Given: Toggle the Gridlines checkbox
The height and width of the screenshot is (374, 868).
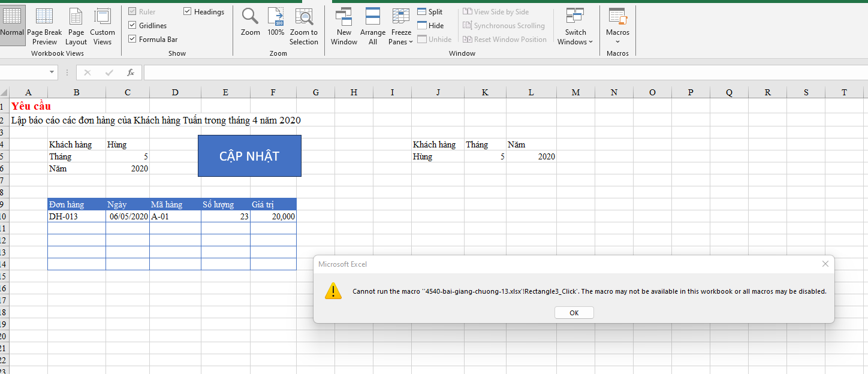Looking at the screenshot, I should pos(133,26).
